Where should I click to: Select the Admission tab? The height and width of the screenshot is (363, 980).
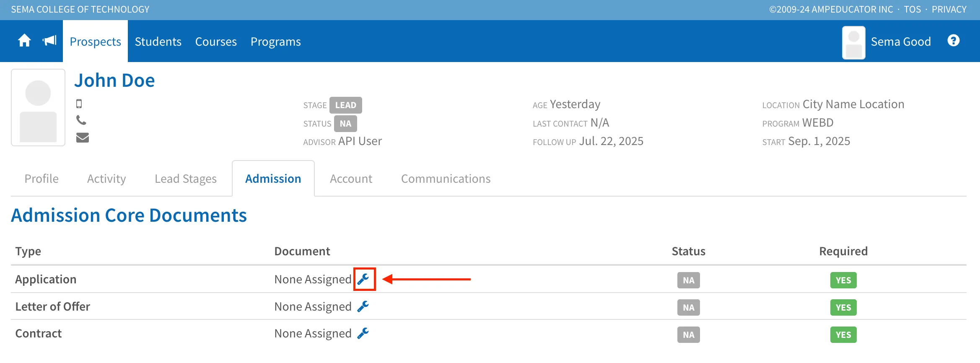(273, 179)
